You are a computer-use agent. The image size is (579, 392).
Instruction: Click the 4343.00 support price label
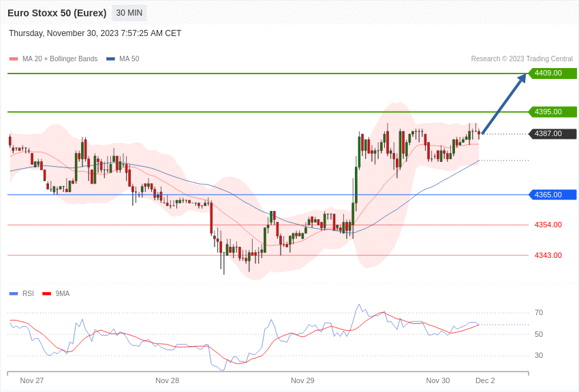[x=548, y=255]
